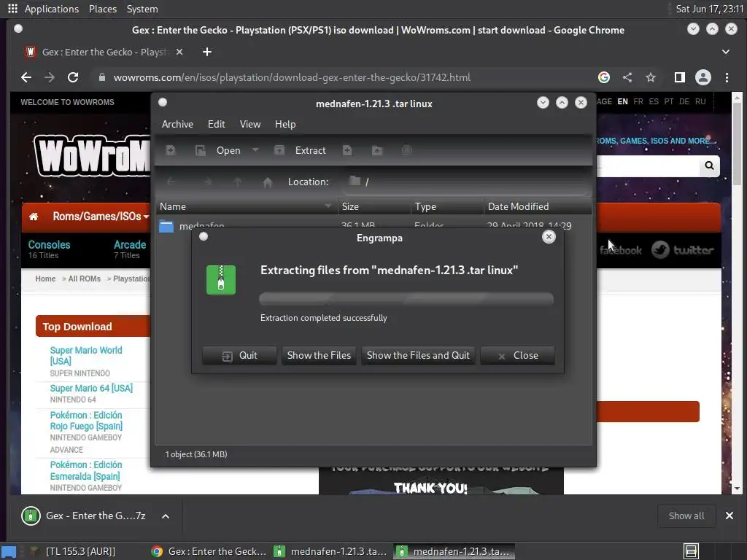
Task: Expand the Chrome tab search chevron
Action: 726,52
